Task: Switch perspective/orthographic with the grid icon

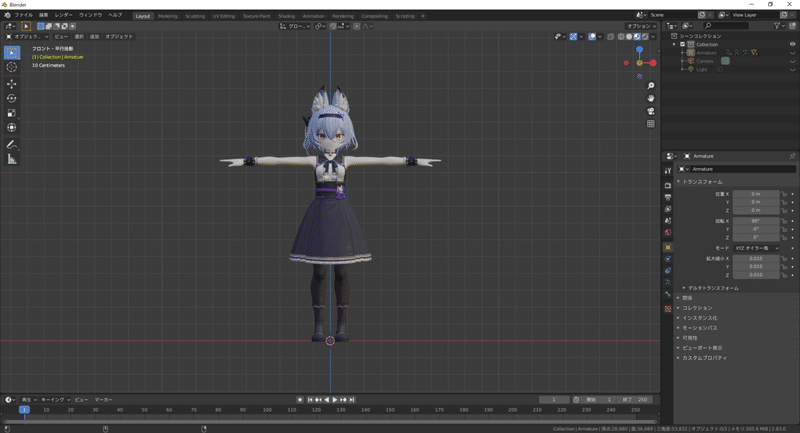Action: [x=651, y=124]
